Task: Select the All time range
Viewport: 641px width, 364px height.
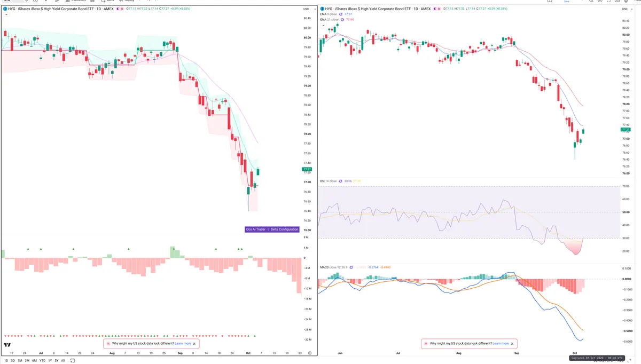Action: tap(63, 361)
